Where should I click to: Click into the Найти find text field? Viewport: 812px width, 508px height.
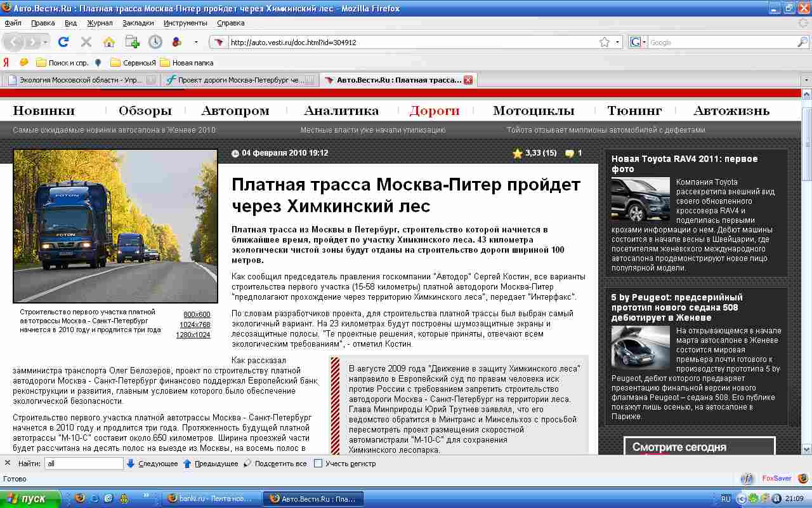click(x=84, y=464)
